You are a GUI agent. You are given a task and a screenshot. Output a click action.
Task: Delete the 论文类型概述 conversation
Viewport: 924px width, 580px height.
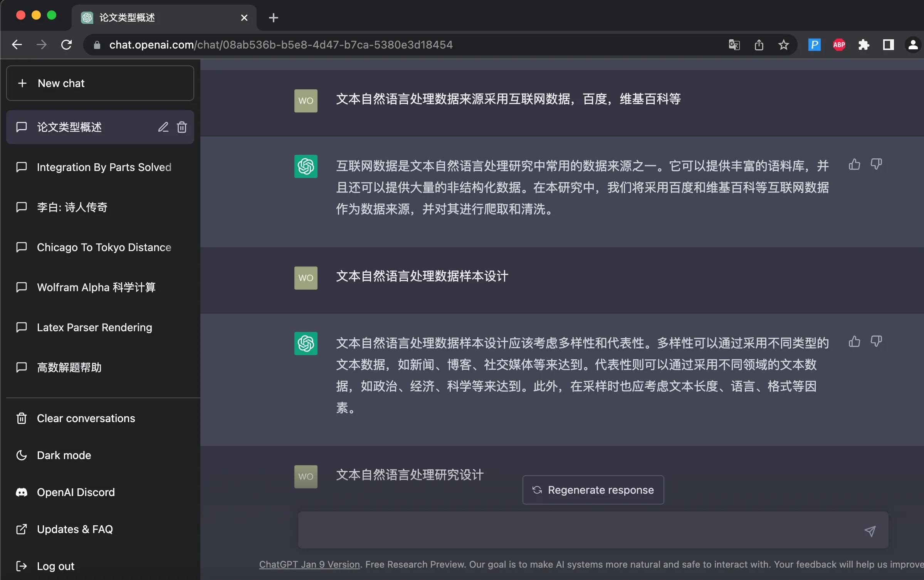coord(181,127)
